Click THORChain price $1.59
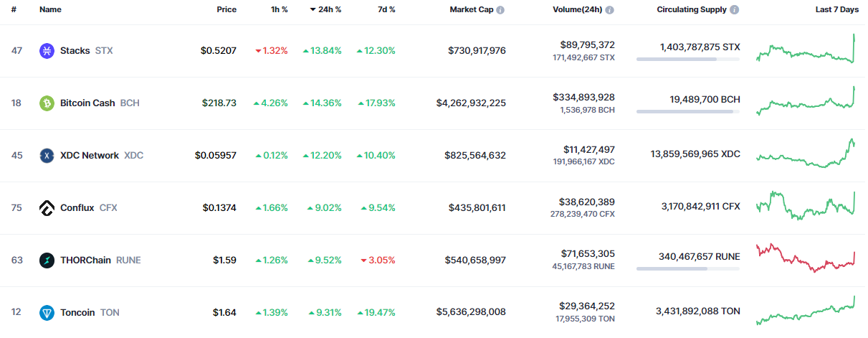 coord(224,260)
